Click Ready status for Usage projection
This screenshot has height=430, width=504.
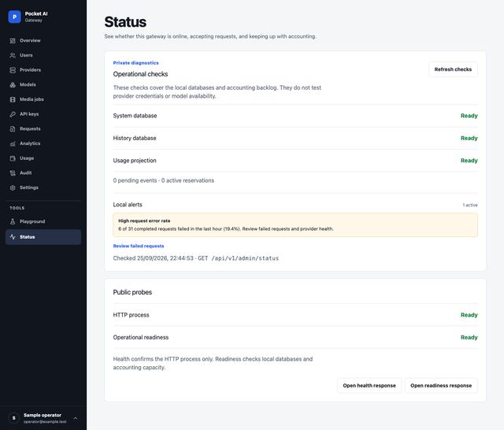(x=469, y=161)
